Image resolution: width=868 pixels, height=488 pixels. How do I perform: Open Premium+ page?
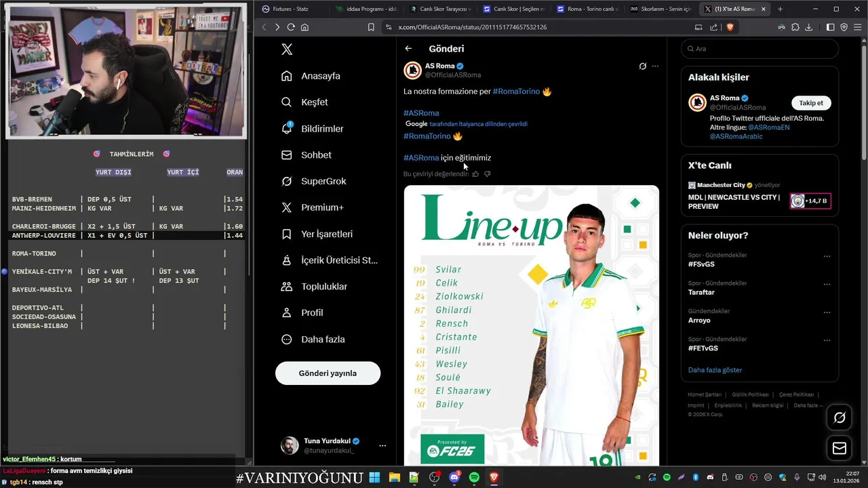[x=312, y=207]
